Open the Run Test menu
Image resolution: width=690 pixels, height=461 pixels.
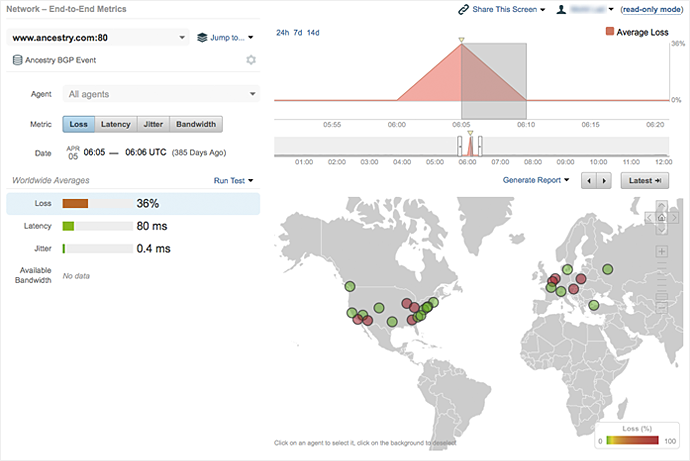[233, 181]
